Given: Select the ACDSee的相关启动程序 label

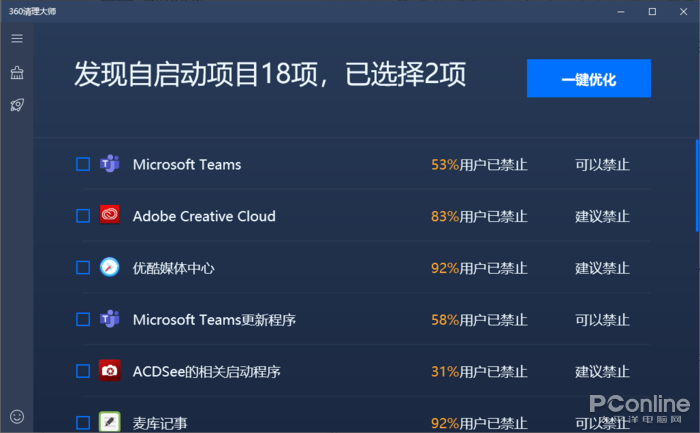Looking at the screenshot, I should pyautogui.click(x=207, y=372).
